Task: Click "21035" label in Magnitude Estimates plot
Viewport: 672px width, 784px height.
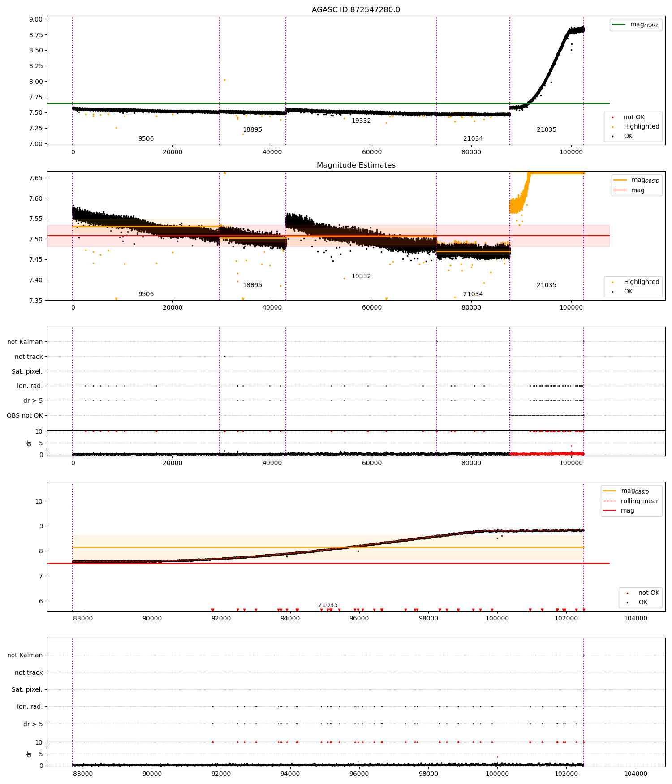Action: (x=547, y=285)
